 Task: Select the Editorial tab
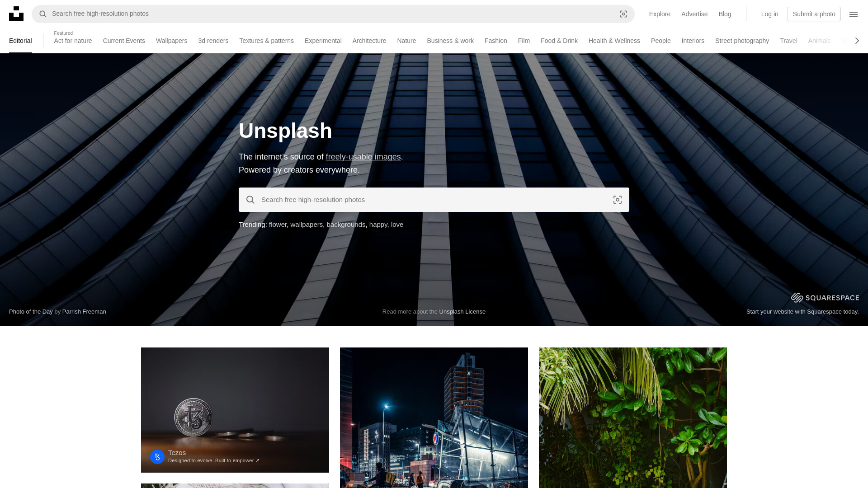tap(20, 41)
